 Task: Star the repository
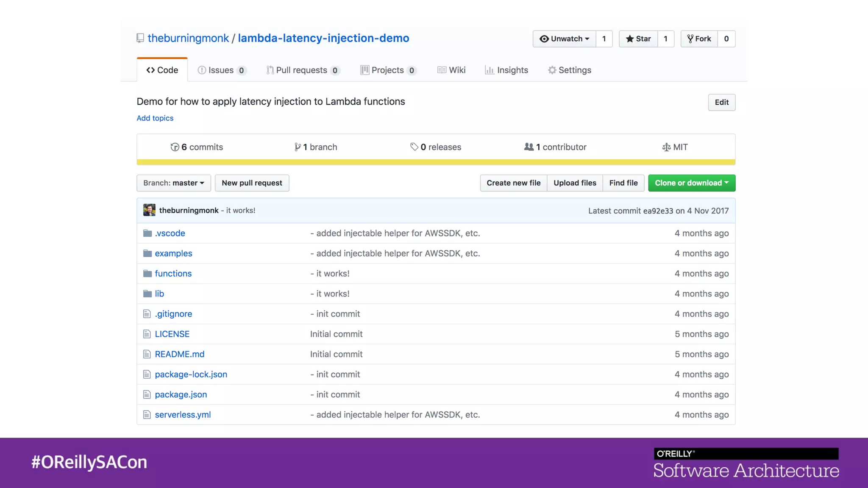click(638, 39)
